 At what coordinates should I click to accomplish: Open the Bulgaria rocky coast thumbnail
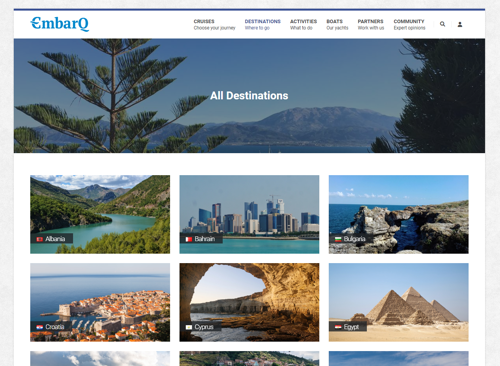pos(399,214)
